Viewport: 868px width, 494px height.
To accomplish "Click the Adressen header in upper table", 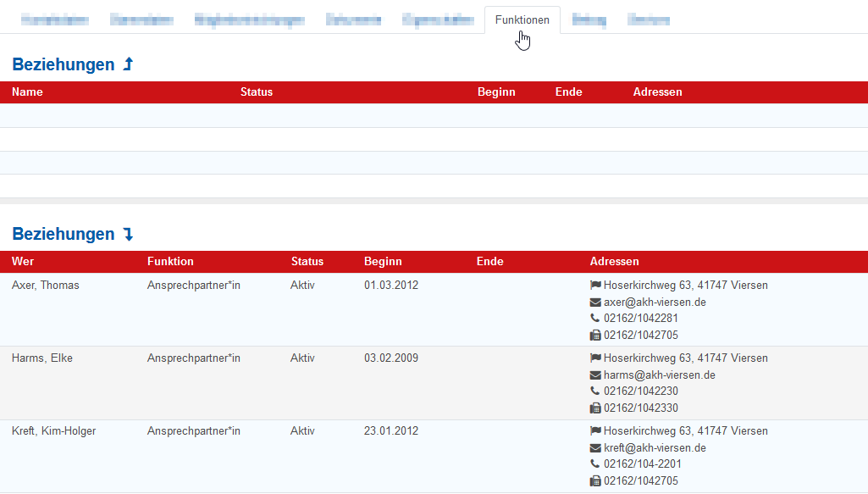I will 657,92.
